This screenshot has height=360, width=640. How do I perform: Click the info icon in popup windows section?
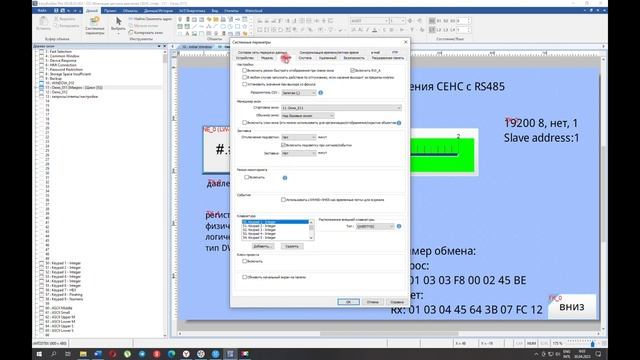285,178
